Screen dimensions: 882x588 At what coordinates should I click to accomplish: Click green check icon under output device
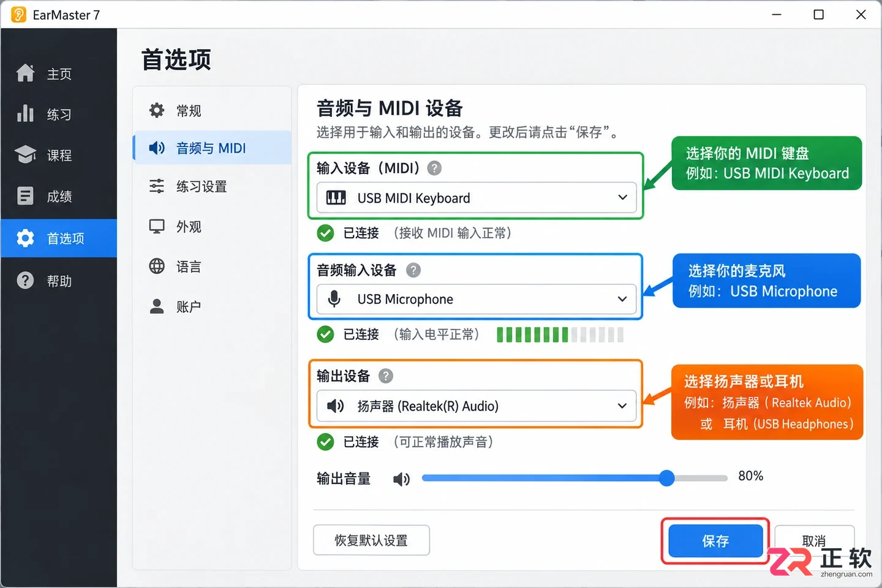[326, 442]
